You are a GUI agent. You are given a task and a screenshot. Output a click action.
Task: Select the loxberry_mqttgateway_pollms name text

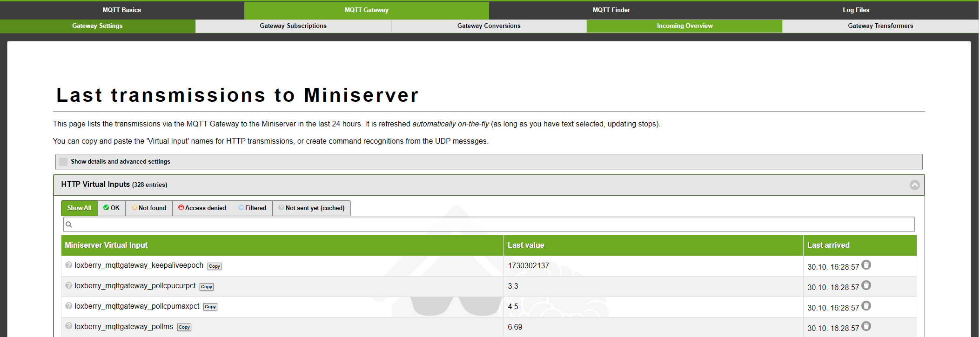[124, 327]
